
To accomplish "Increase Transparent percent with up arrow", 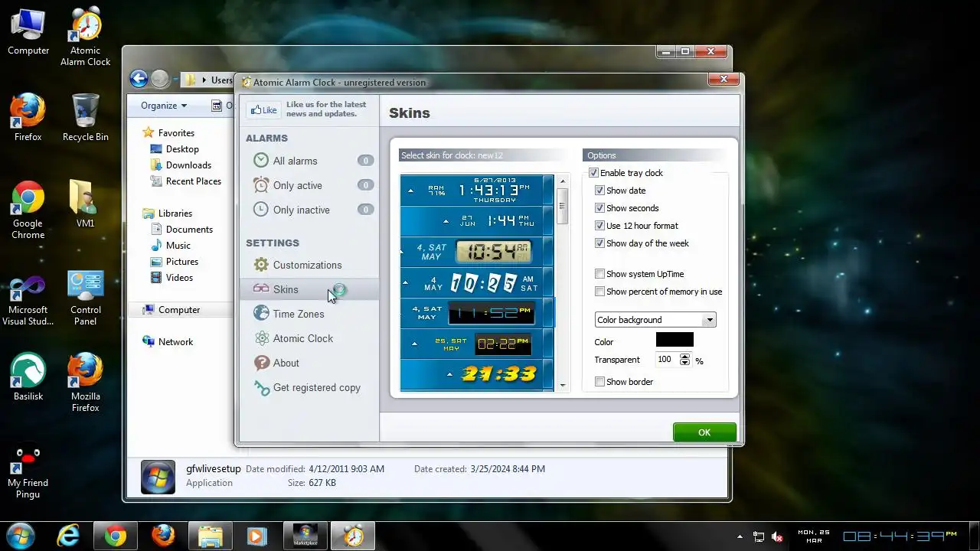I will [684, 357].
